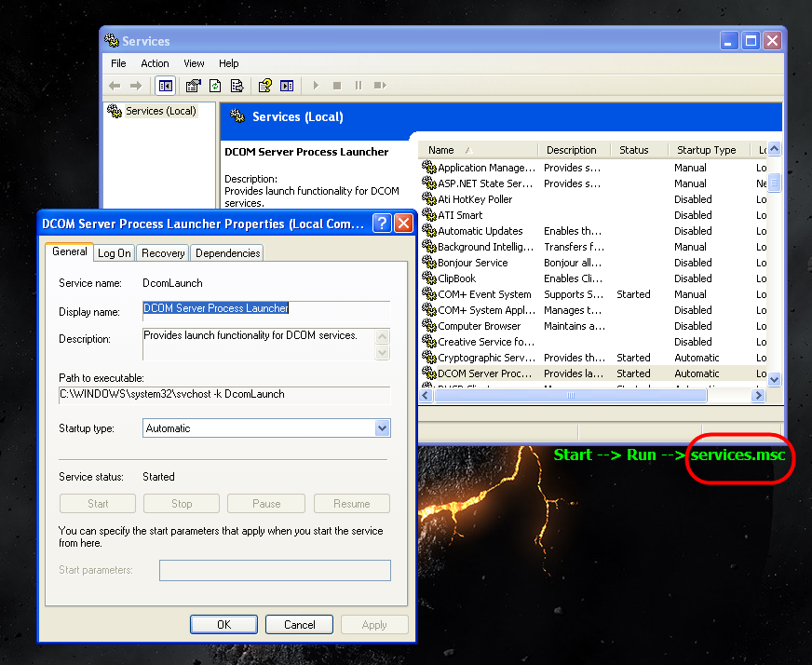Click the Apply button

374,625
